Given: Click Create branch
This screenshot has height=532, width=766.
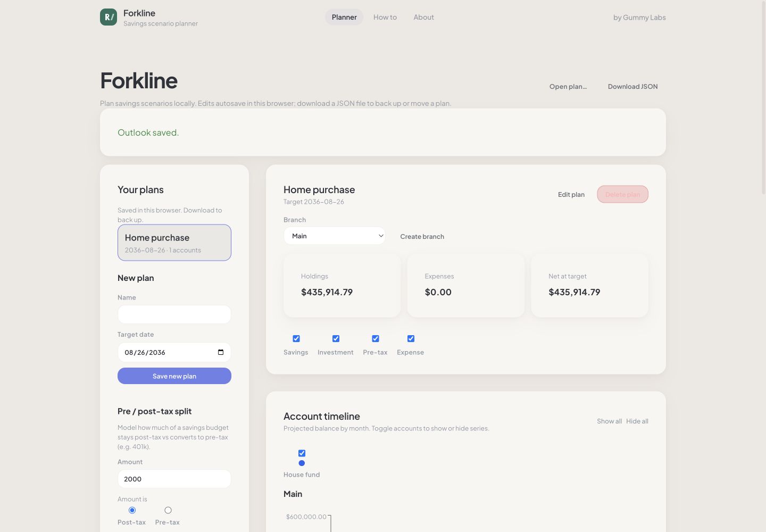Looking at the screenshot, I should click(422, 236).
